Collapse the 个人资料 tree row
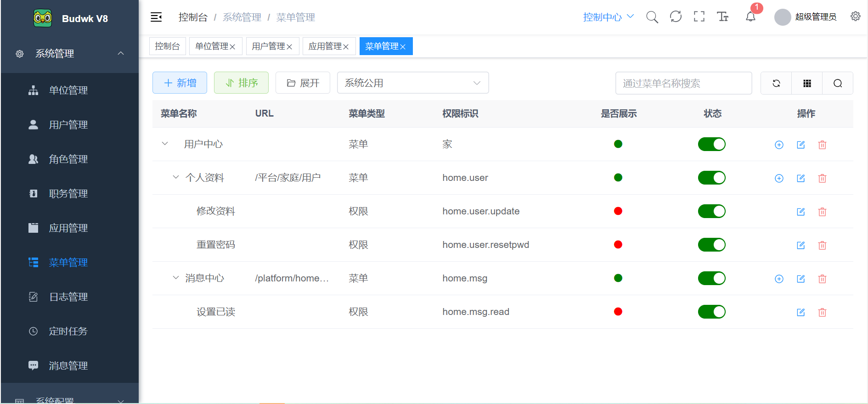 pyautogui.click(x=175, y=177)
